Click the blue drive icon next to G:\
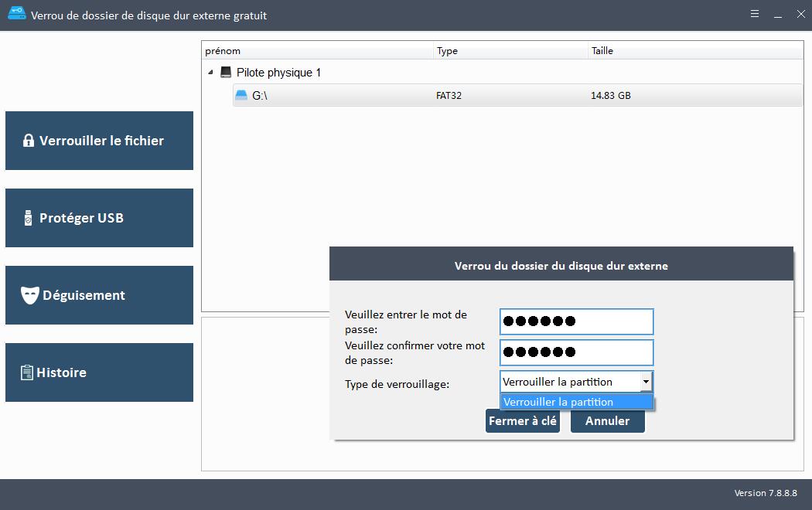This screenshot has width=812, height=510. pyautogui.click(x=241, y=95)
